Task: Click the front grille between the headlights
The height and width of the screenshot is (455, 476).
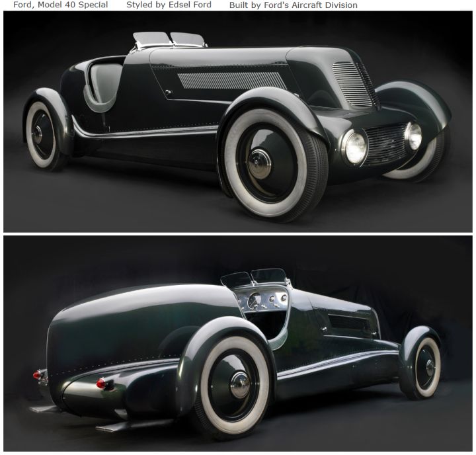Action: [386, 144]
